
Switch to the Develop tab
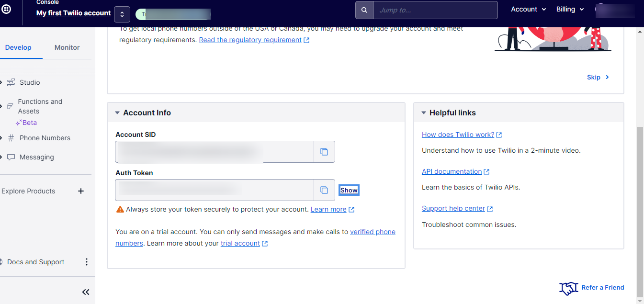click(19, 47)
